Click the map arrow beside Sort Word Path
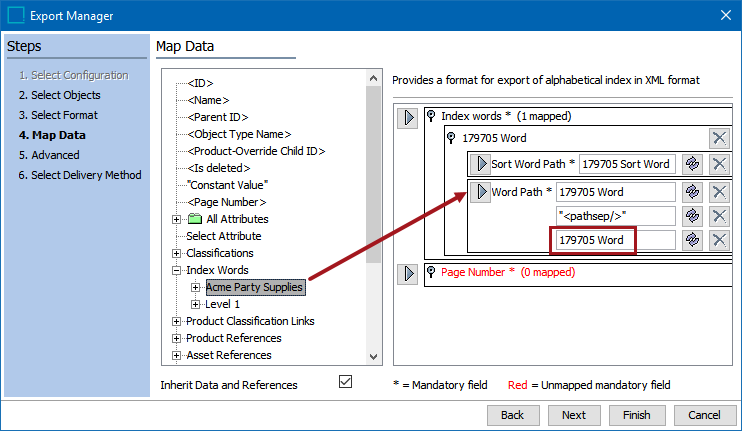 479,164
